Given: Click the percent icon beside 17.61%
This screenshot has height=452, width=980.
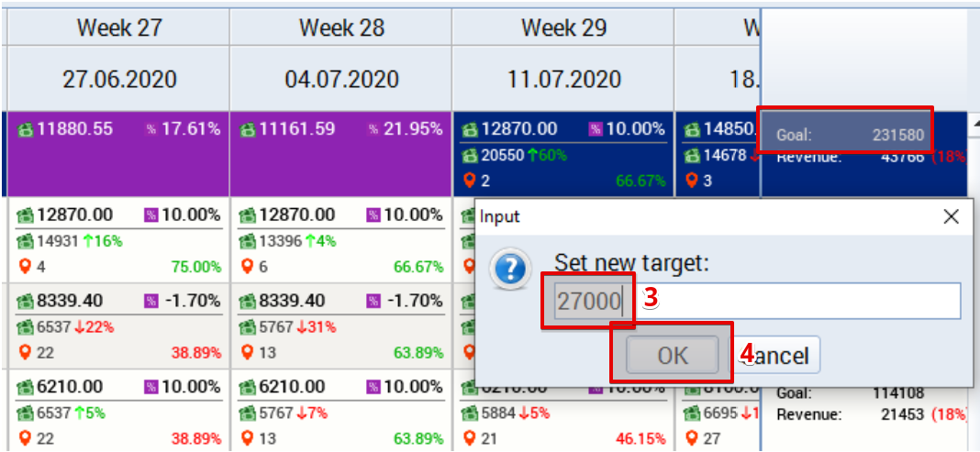Looking at the screenshot, I should pos(150,130).
